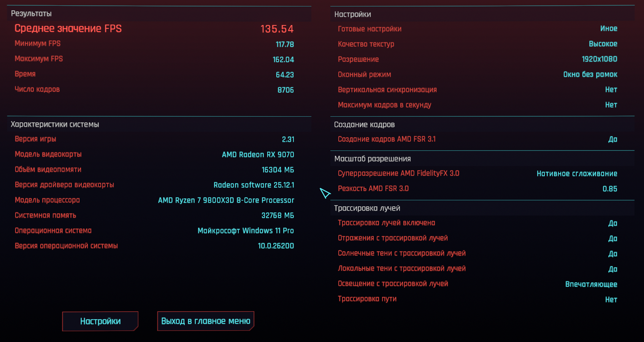
Task: Click the Готовые настройки value Иное
Action: tap(609, 28)
